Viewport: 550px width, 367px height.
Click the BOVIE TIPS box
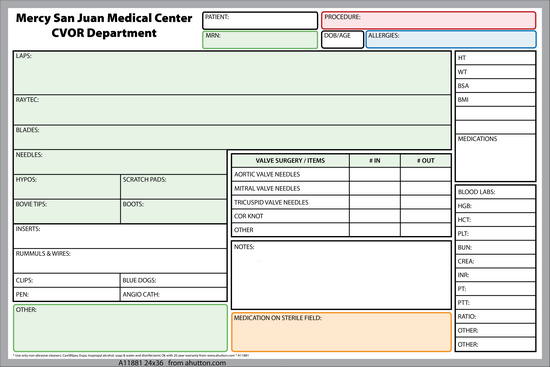pos(67,211)
